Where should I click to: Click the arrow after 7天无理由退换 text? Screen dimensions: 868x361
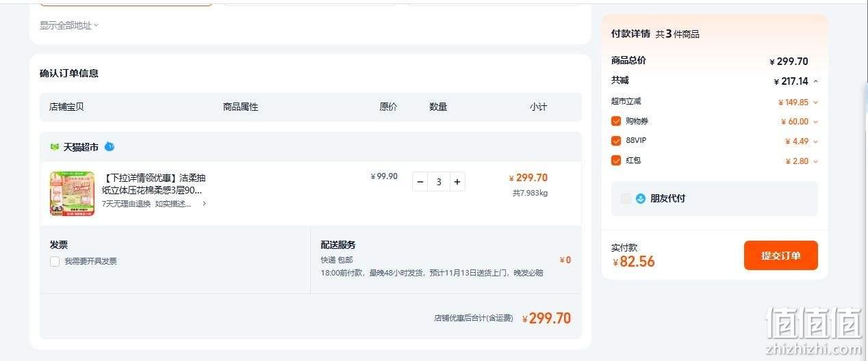point(204,204)
